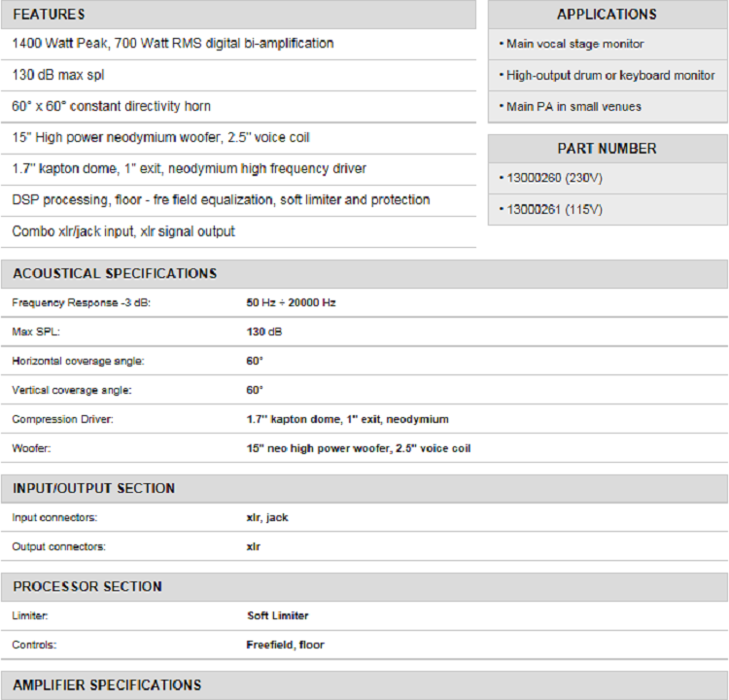Click the DSP processing feature row

221,199
